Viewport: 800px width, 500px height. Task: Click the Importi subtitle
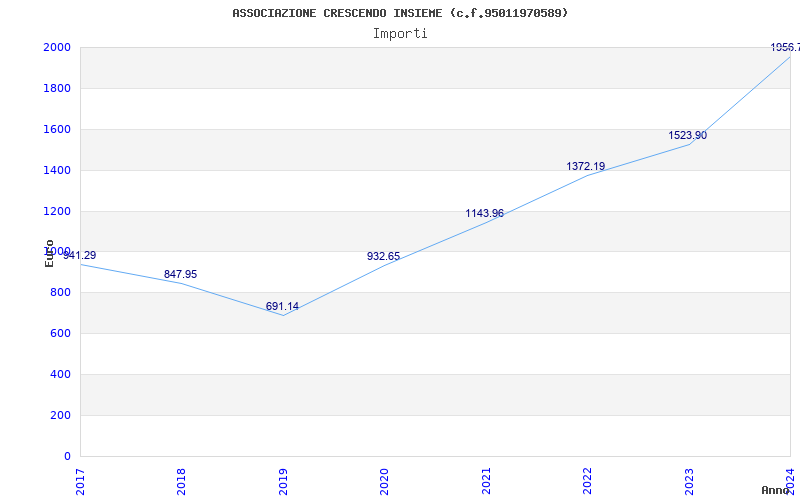[400, 34]
